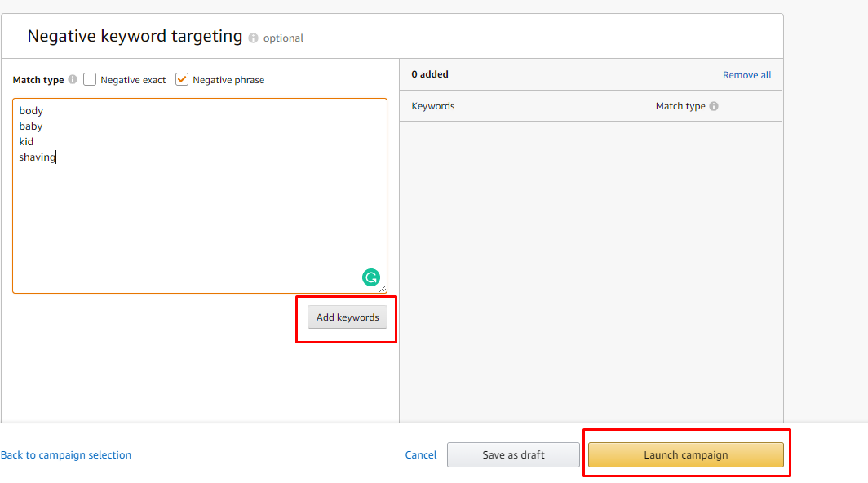Image resolution: width=868 pixels, height=483 pixels.
Task: Click the Remove all link
Action: click(x=746, y=75)
